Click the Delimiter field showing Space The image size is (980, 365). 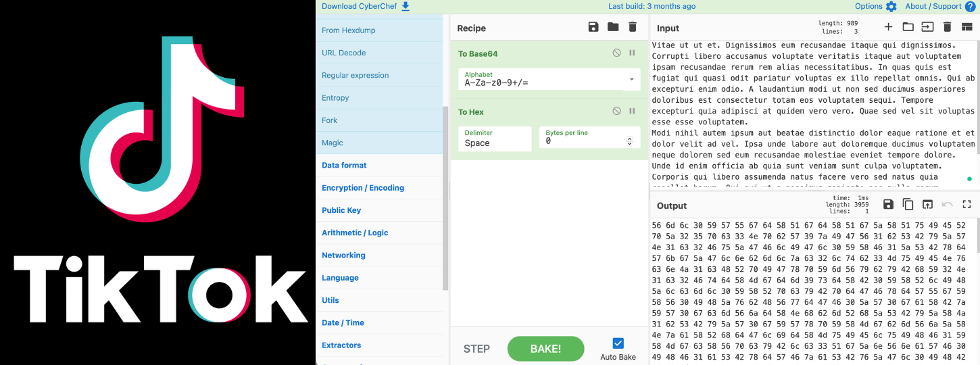495,139
